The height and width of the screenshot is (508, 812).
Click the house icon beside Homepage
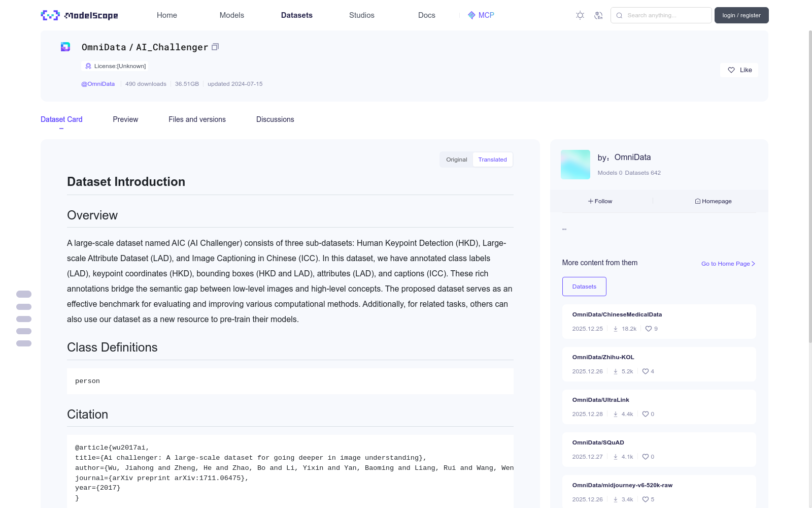698,201
